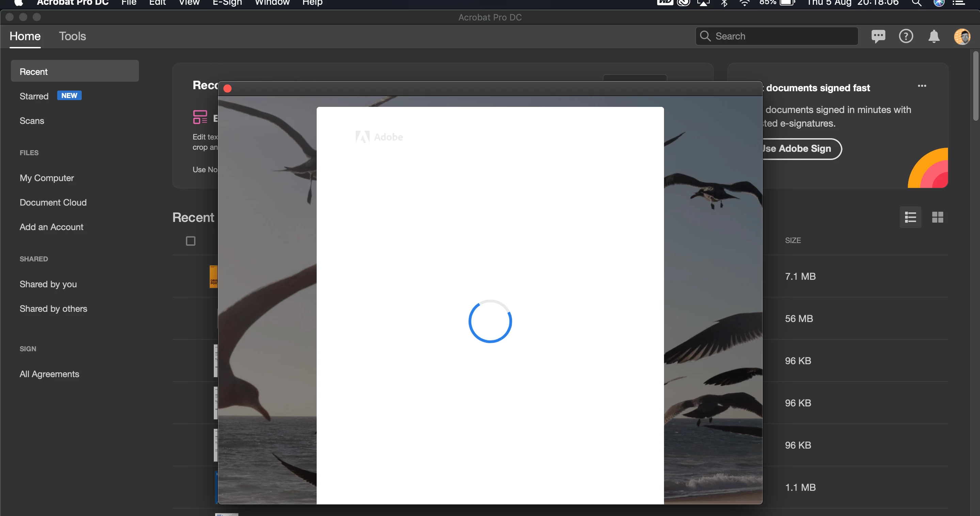Open Starred in the sidebar

tap(34, 96)
